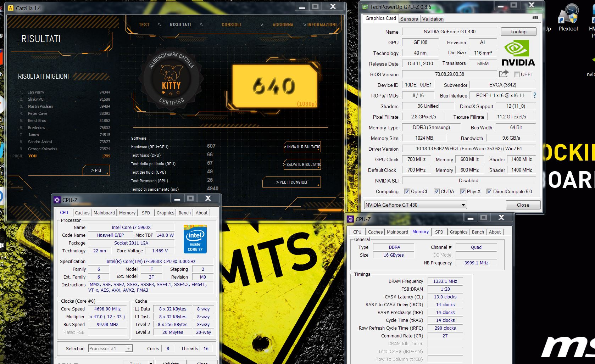Viewport: 595px width, 364px height.
Task: Click the Bus Interface question mark icon
Action: [535, 95]
